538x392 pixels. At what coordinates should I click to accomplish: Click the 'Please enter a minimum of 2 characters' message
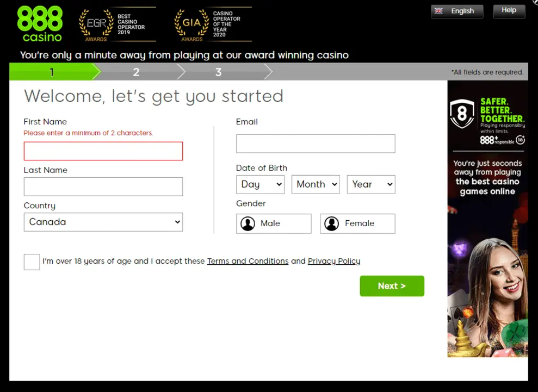(x=89, y=133)
